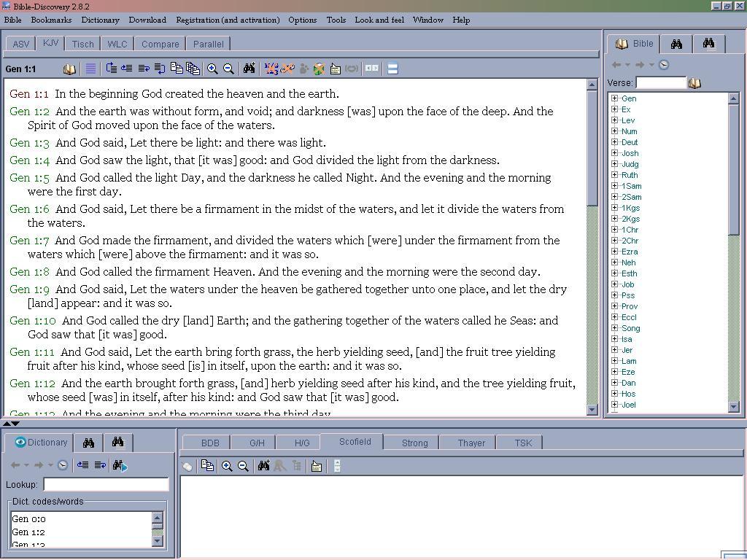Click the Gen 1:5 verse reference

(x=29, y=178)
